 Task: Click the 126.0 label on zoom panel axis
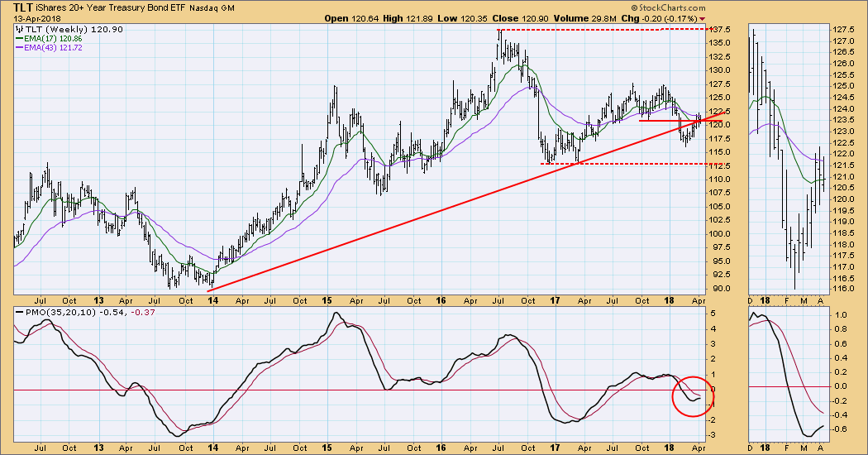click(844, 64)
